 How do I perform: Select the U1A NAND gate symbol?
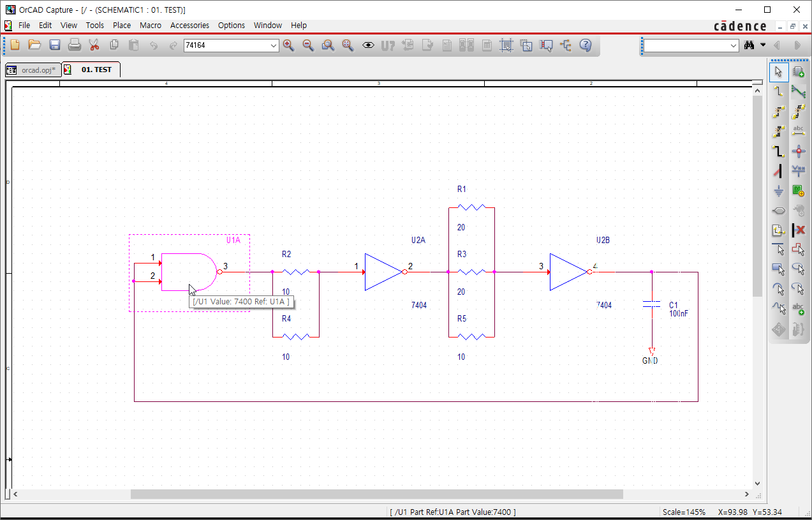pyautogui.click(x=189, y=272)
